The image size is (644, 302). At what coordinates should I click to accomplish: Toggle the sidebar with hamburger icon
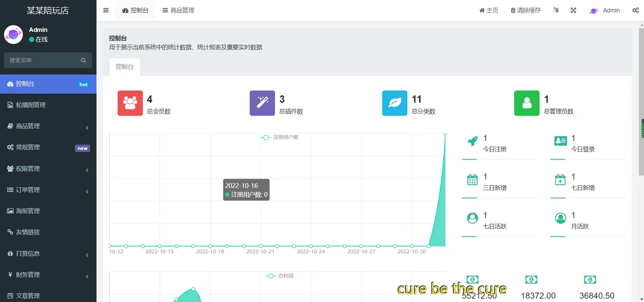(x=106, y=9)
